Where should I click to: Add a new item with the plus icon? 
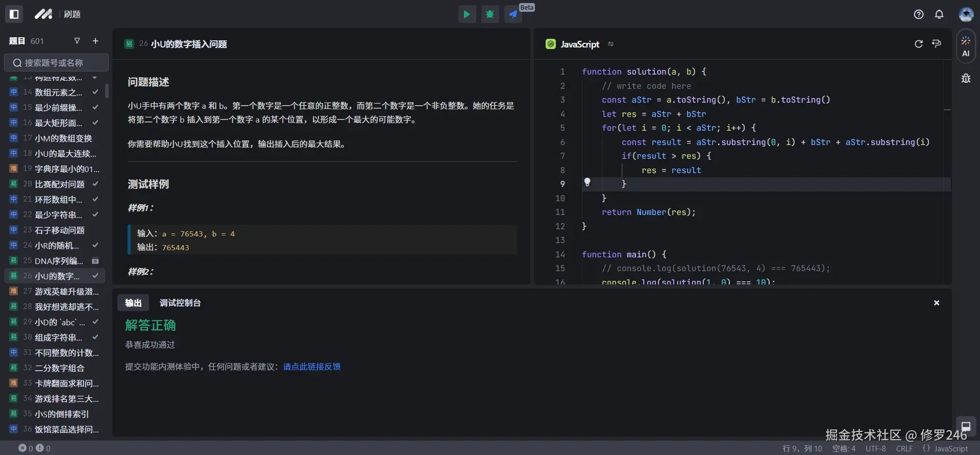tap(95, 41)
